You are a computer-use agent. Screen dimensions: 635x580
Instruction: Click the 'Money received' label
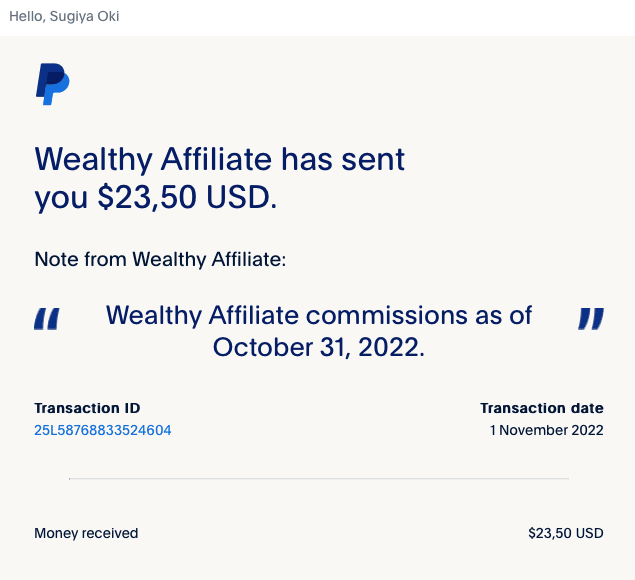[86, 533]
